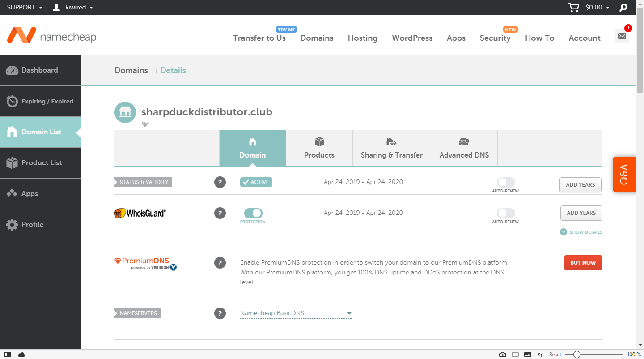Click the image toggle icon in status bar
This screenshot has width=644, height=359.
pos(528,355)
